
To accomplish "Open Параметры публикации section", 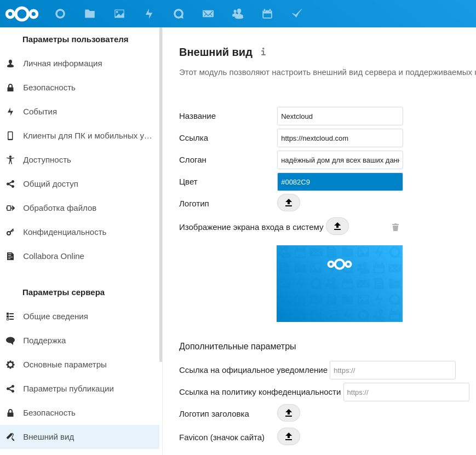I will (79, 389).
